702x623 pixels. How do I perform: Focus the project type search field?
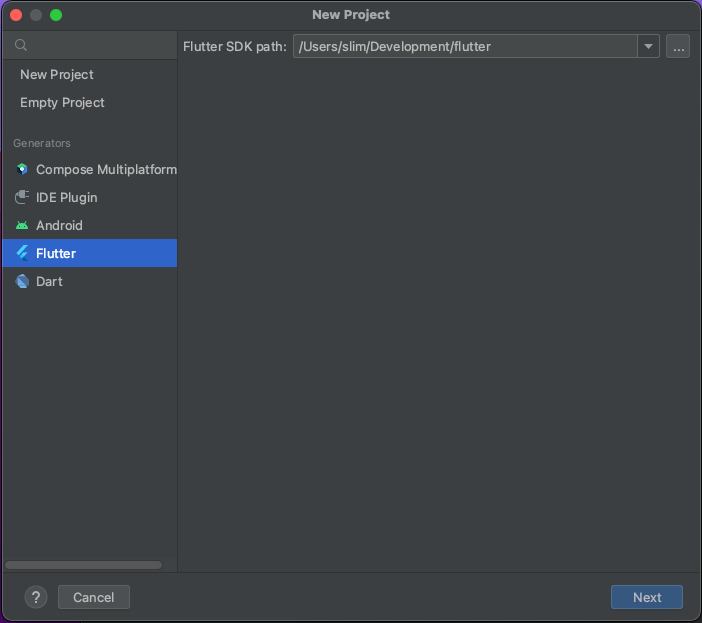(90, 45)
